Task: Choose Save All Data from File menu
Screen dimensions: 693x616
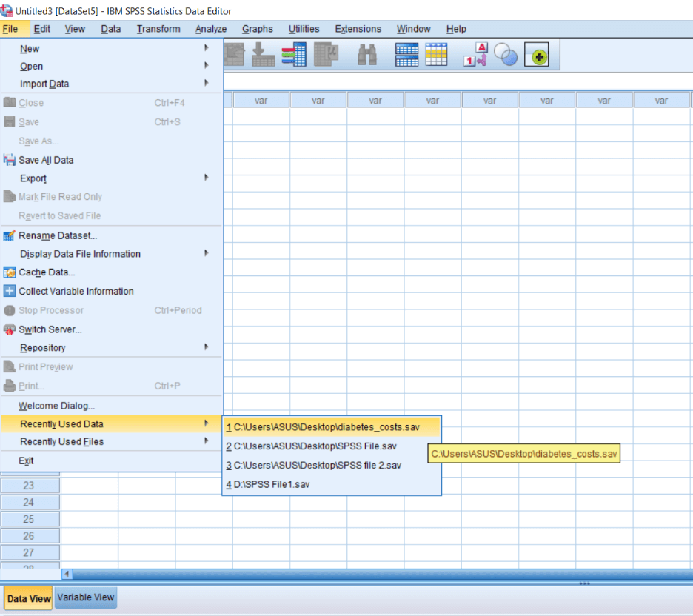Action: (x=46, y=160)
